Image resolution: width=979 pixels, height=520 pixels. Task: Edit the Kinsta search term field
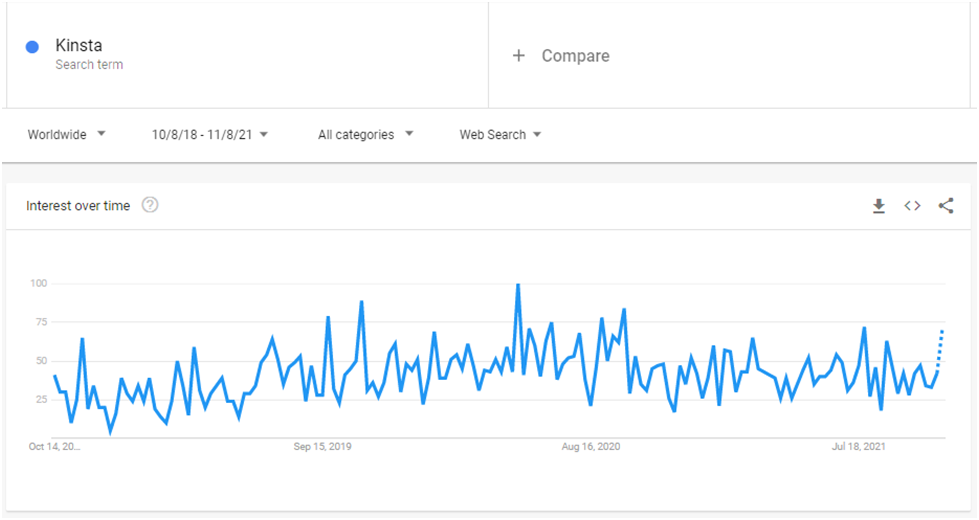[247, 54]
